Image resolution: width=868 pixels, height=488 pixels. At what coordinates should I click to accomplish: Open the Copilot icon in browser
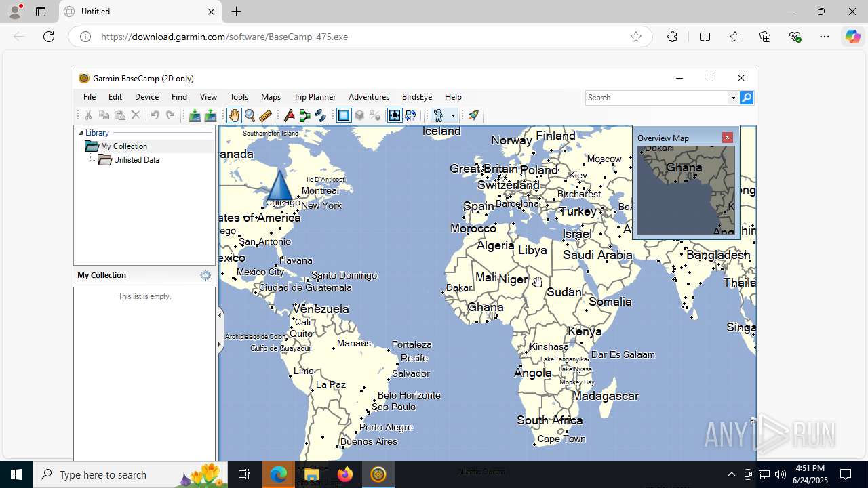pos(852,37)
